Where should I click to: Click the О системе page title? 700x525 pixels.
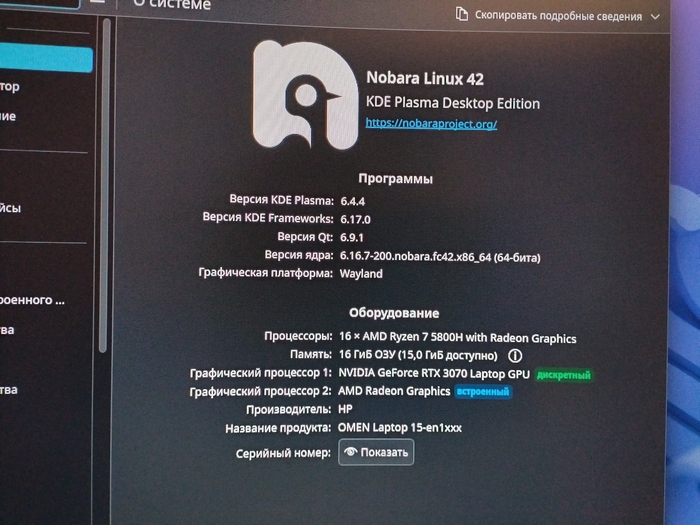coord(172,4)
